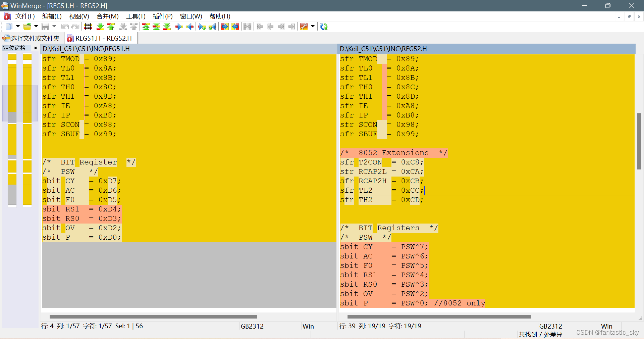The height and width of the screenshot is (339, 644).
Task: Click 'sfr RCAP2L = 0xCA;' line
Action: click(x=382, y=172)
